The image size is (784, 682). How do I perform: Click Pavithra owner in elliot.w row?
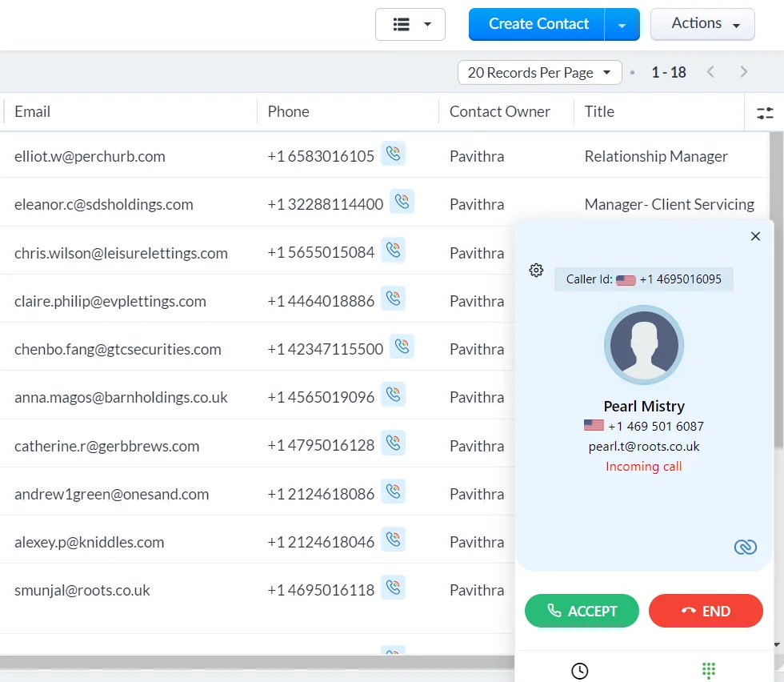pos(477,157)
